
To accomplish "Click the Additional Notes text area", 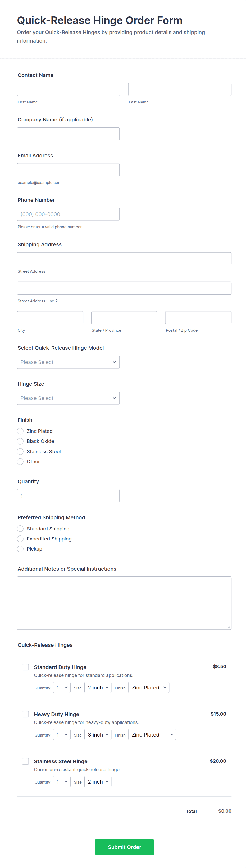I will pos(124,603).
